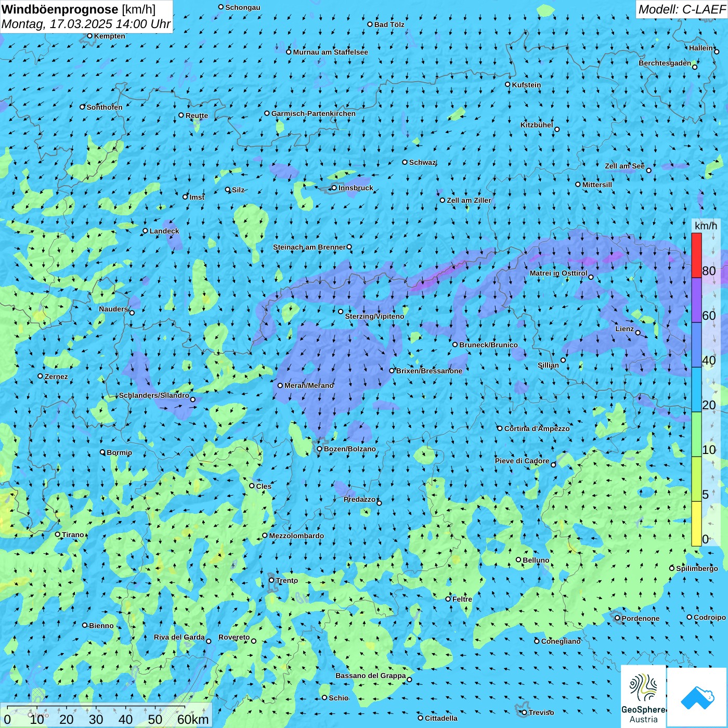
Task: Click the Murnau am Staffelsee label
Action: [x=330, y=52]
